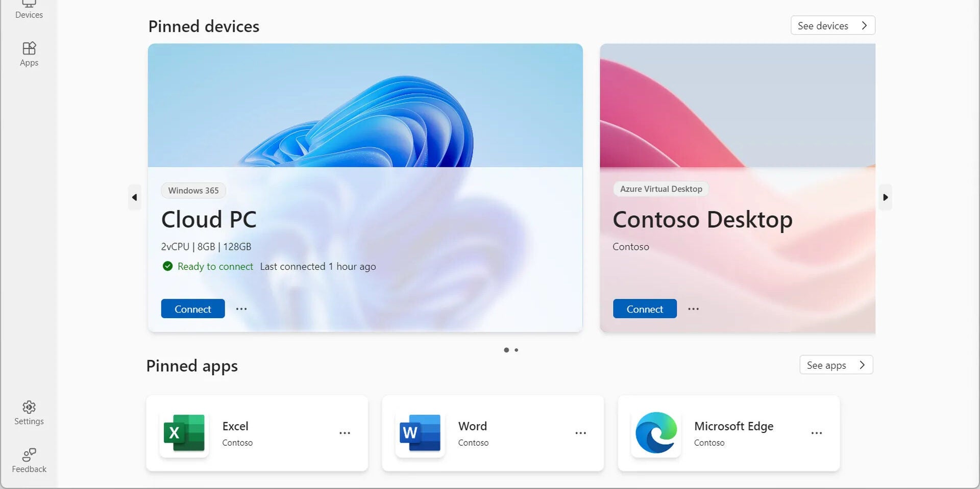The width and height of the screenshot is (980, 489).
Task: Open the Apps sidebar section
Action: (x=29, y=54)
